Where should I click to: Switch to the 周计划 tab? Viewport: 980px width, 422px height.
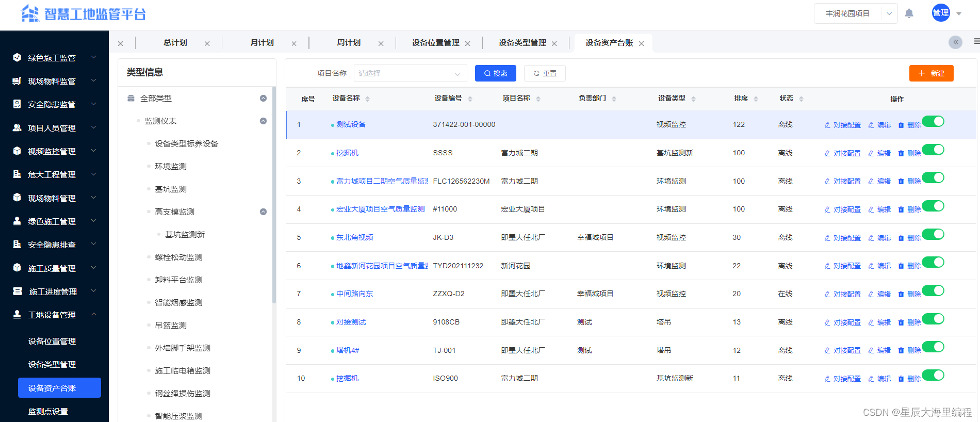coord(349,43)
